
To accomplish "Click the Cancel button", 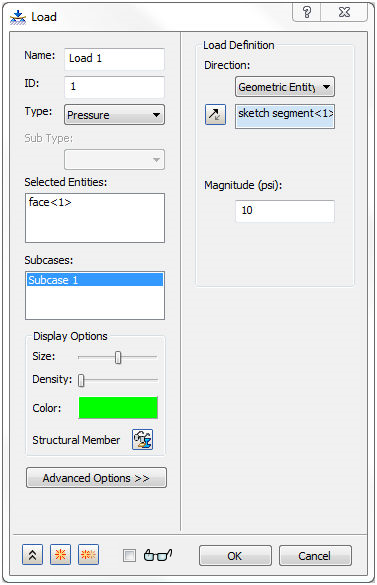I will [315, 556].
